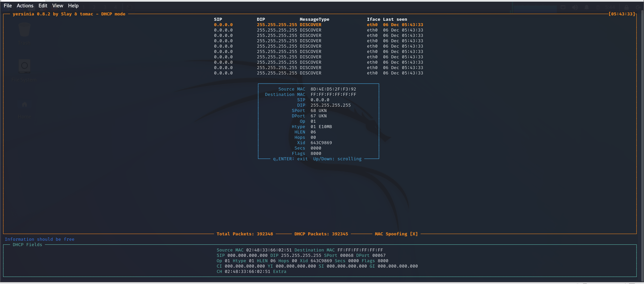This screenshot has height=284, width=644.
Task: Click the faint lock screen panel icon
Action: point(626,7)
